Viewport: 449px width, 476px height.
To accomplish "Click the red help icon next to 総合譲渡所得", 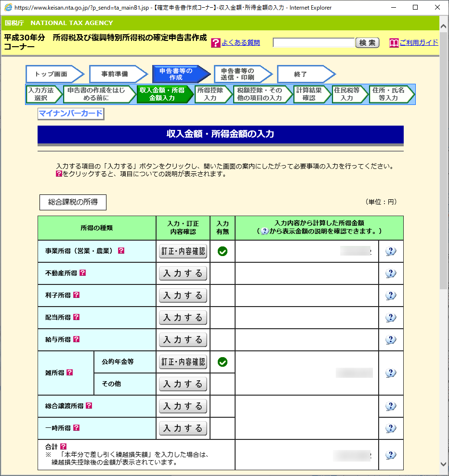I will tap(89, 406).
